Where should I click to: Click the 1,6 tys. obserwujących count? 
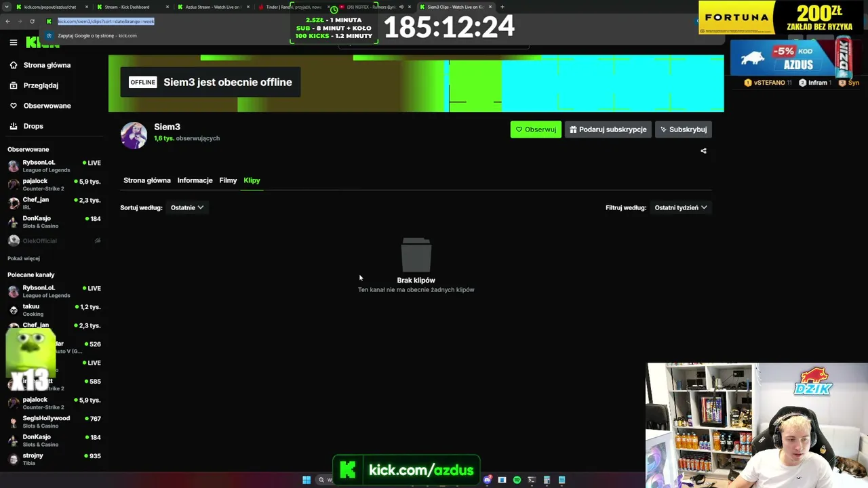tap(186, 138)
